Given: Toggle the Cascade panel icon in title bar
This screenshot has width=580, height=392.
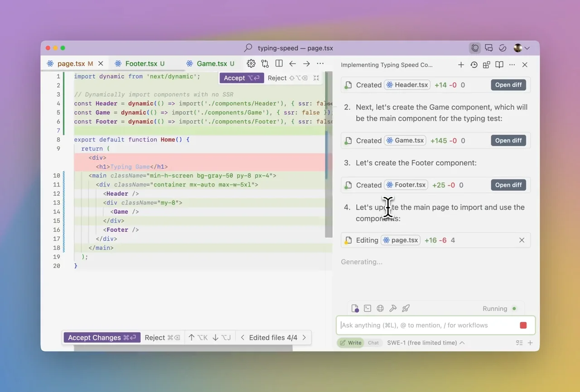Looking at the screenshot, I should (x=475, y=48).
